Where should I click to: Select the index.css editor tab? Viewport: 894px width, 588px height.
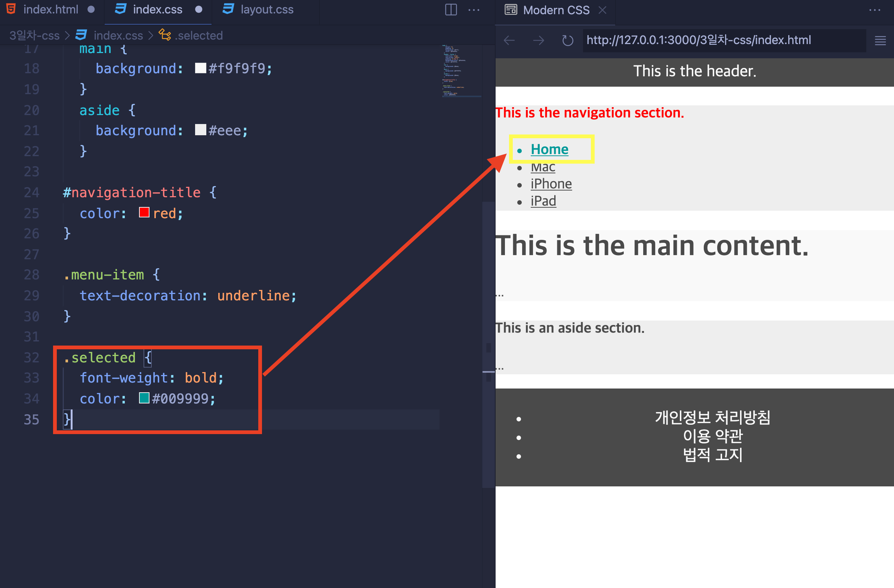(x=158, y=9)
